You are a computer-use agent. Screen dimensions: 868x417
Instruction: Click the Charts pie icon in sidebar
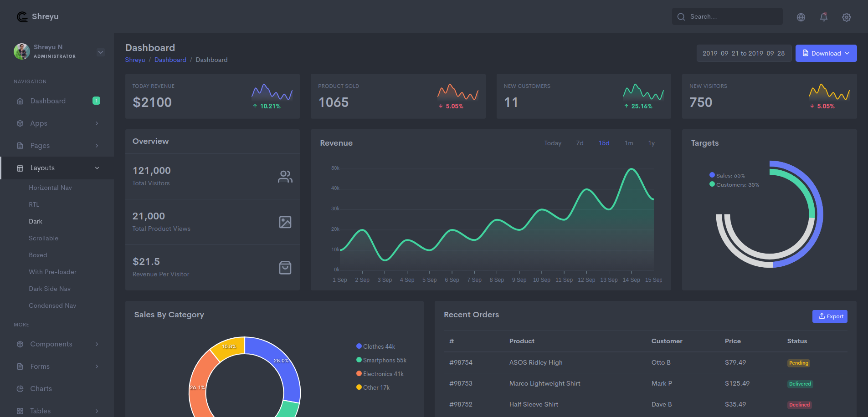(x=20, y=389)
